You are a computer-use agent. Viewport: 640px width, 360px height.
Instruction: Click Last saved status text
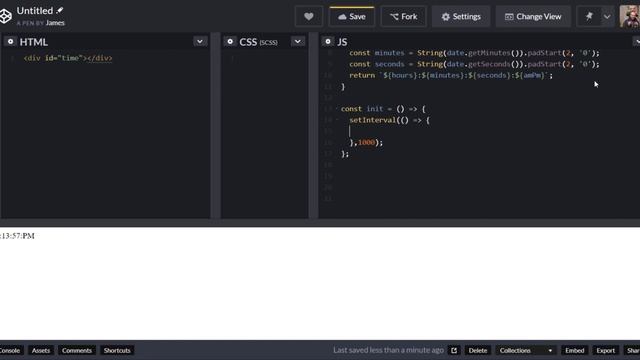(x=388, y=350)
